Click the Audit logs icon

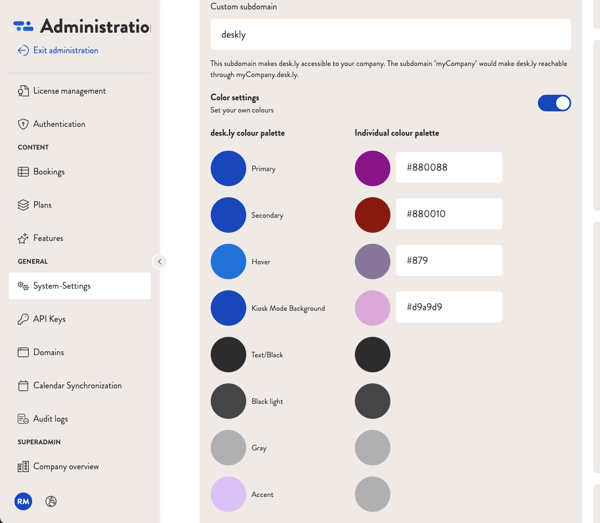23,419
